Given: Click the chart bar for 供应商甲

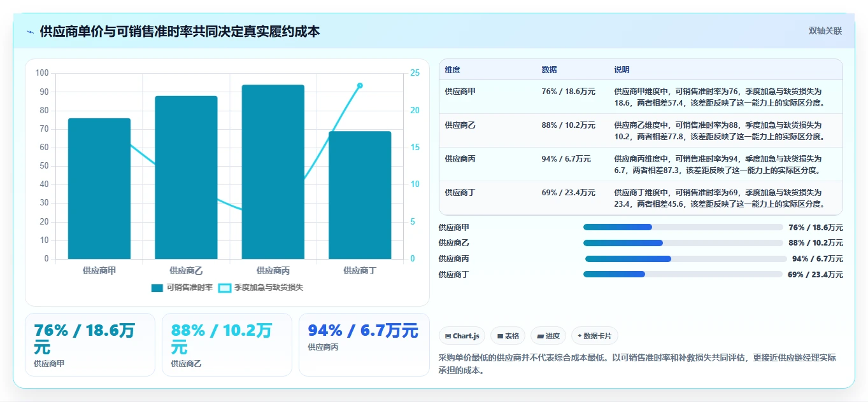Looking at the screenshot, I should tap(99, 189).
